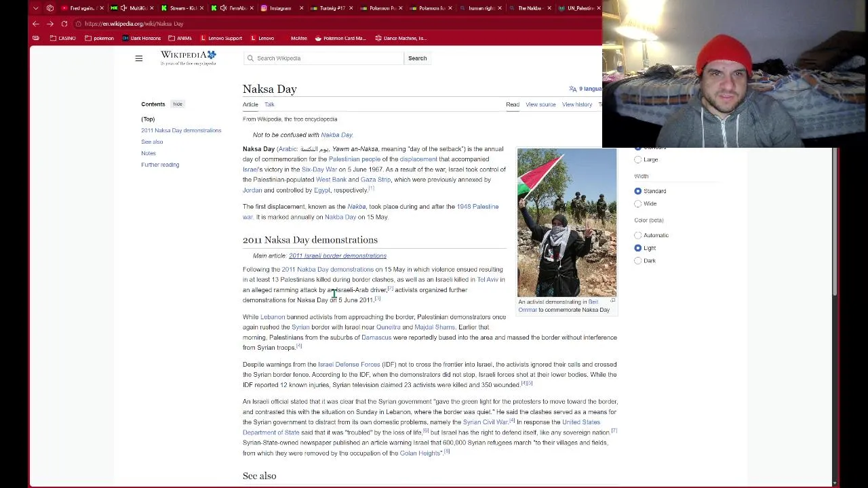Open the Nakba Day hatnote link

(x=336, y=135)
